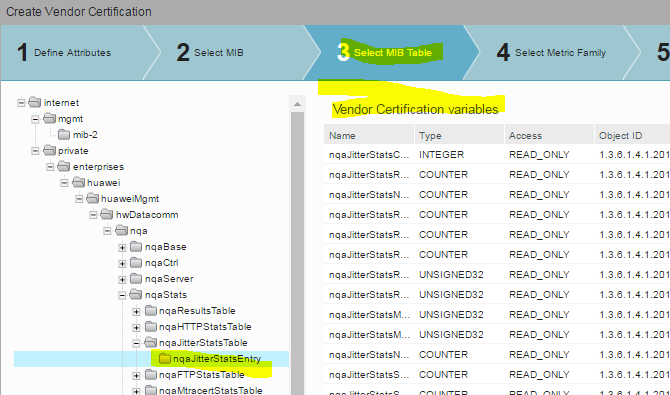
Task: Expand the nqaResultsTable node
Action: pyautogui.click(x=136, y=311)
